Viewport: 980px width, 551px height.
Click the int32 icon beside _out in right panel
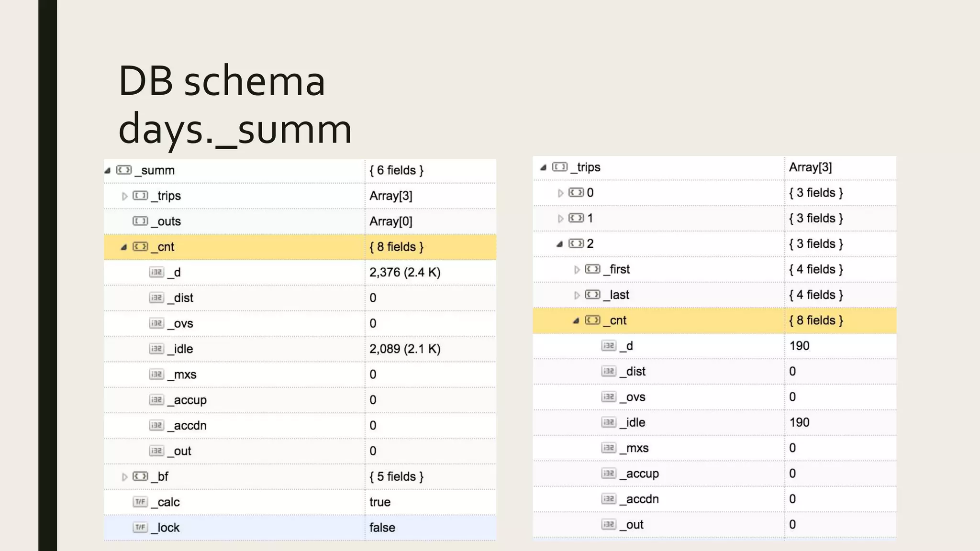(x=609, y=524)
